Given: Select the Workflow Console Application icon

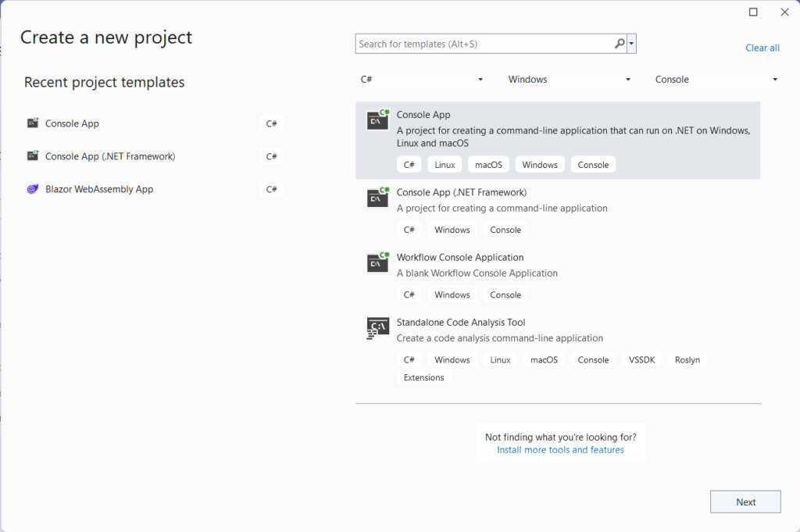Looking at the screenshot, I should (x=377, y=262).
